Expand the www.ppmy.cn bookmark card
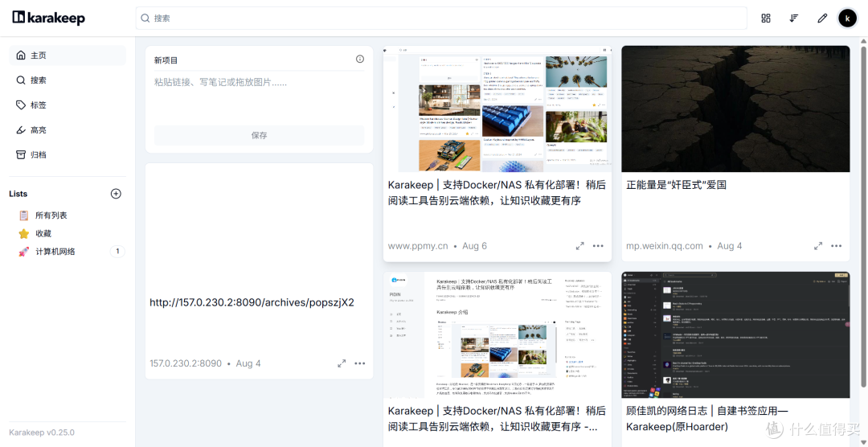This screenshot has height=447, width=868. tap(579, 246)
